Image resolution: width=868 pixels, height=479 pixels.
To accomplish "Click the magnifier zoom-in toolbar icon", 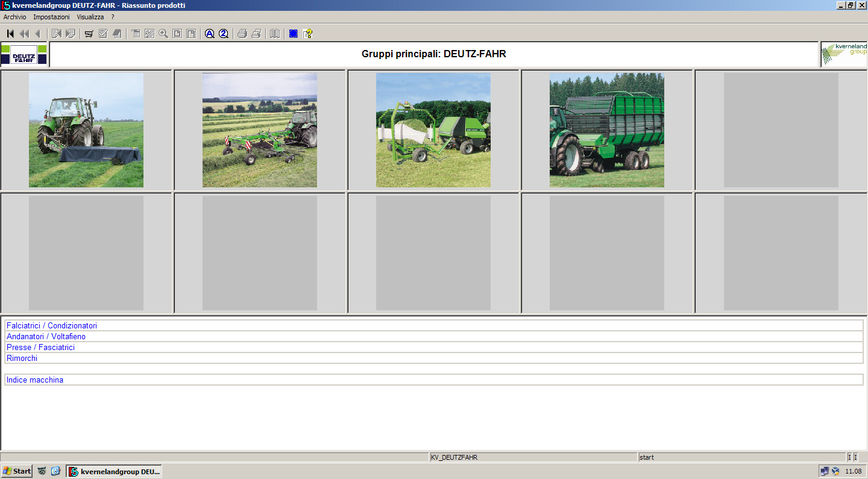I will point(163,34).
